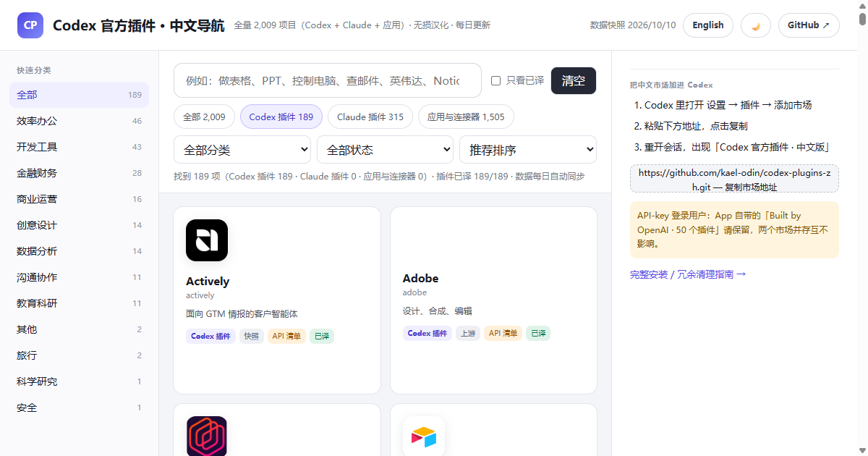Viewport: 868px width, 456px height.
Task: Select 教育科研 category in sidebar
Action: [x=79, y=303]
